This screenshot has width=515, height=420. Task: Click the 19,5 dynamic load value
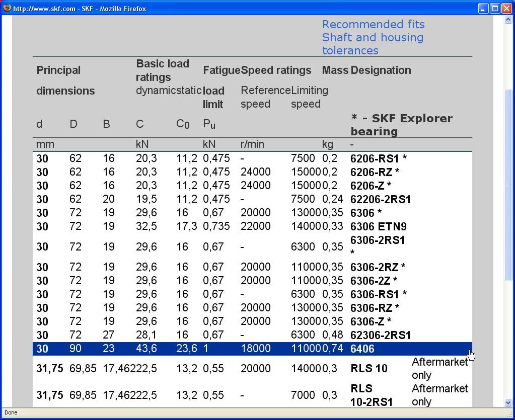tap(146, 199)
